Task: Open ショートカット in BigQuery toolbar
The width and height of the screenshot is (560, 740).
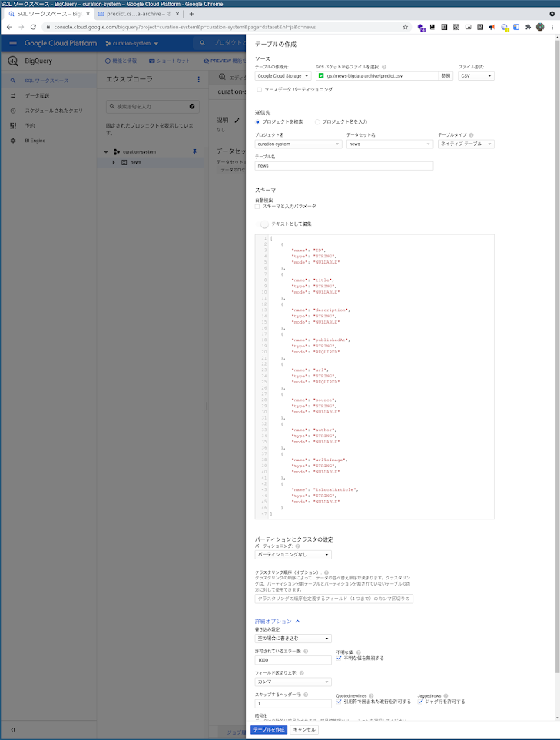Action: (x=170, y=61)
